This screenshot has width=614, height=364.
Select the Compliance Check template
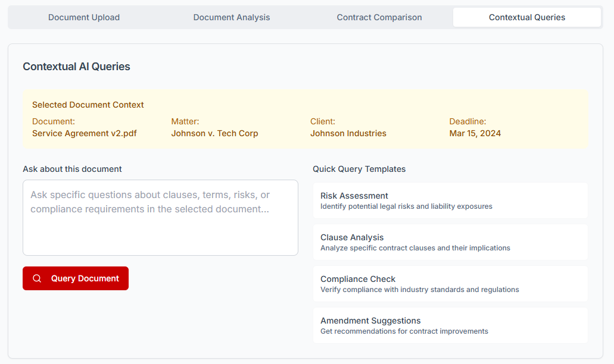point(450,284)
